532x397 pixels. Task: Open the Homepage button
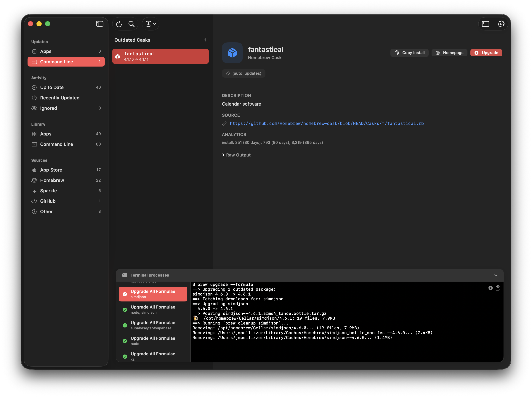pos(449,53)
